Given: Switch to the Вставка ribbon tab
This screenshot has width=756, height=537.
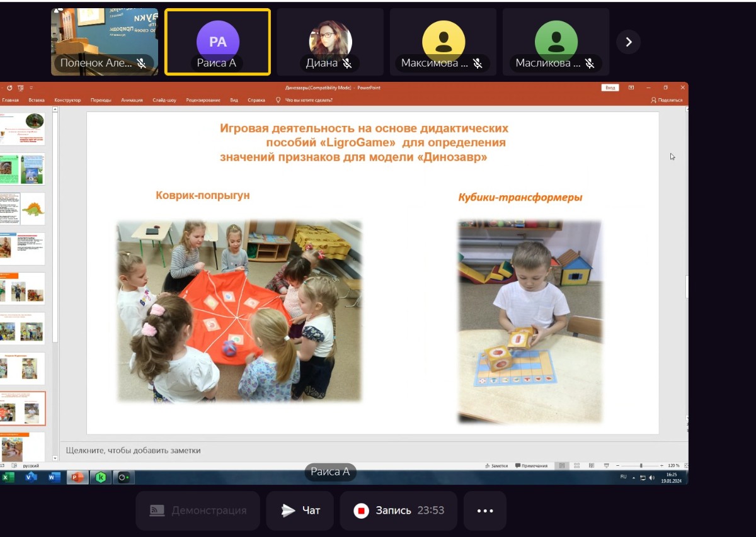Looking at the screenshot, I should (36, 99).
